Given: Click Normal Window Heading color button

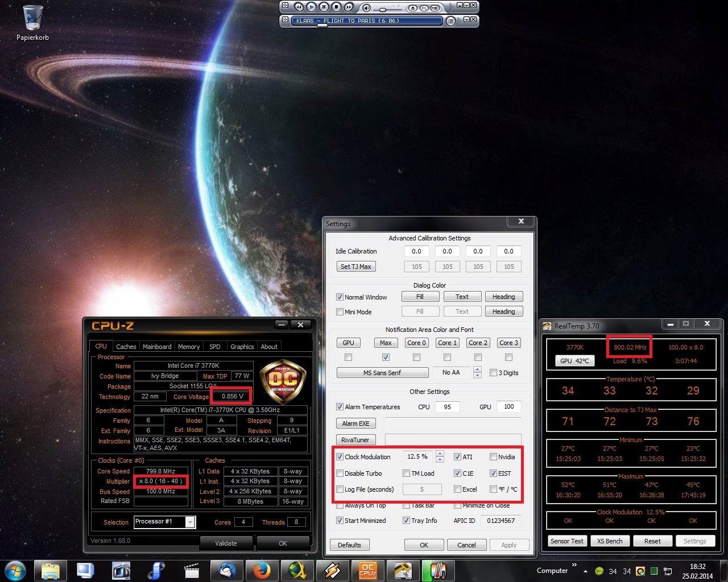Looking at the screenshot, I should (503, 297).
